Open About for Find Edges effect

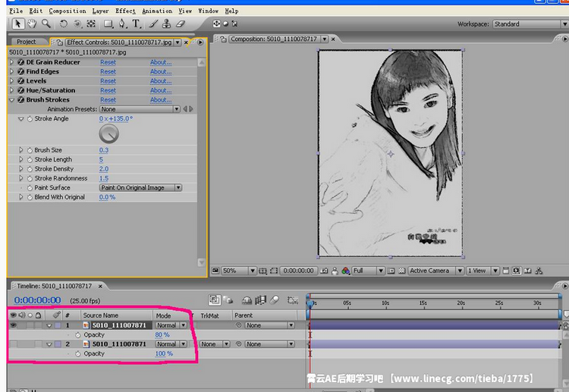(x=160, y=71)
